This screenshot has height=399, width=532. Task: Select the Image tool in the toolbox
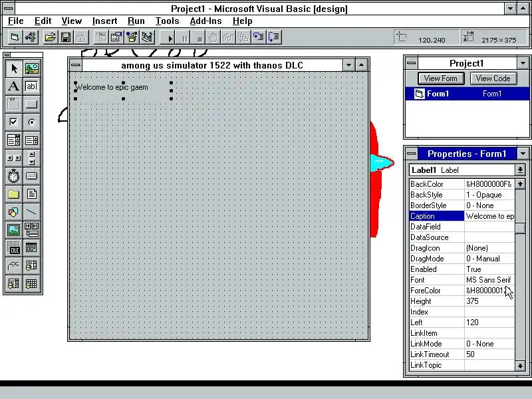pyautogui.click(x=14, y=230)
